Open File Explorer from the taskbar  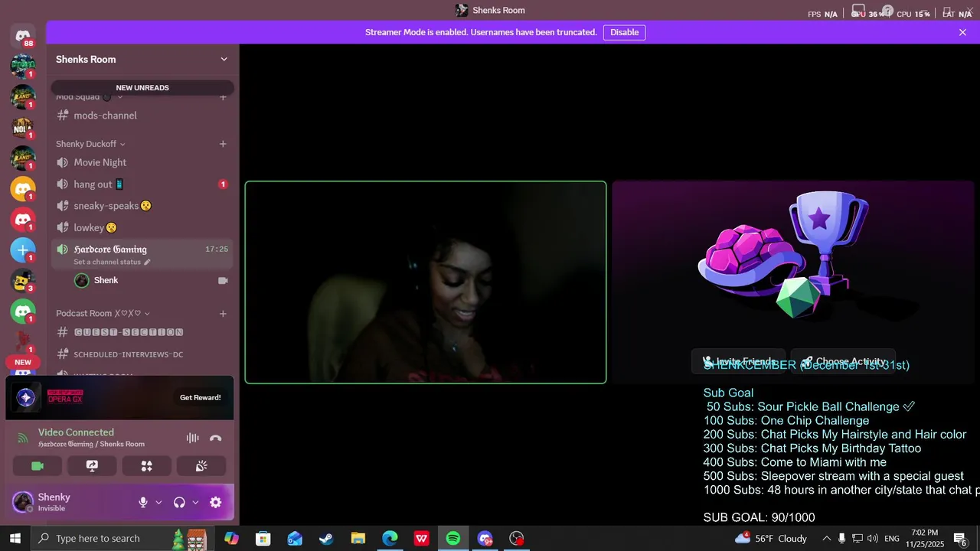tap(358, 538)
